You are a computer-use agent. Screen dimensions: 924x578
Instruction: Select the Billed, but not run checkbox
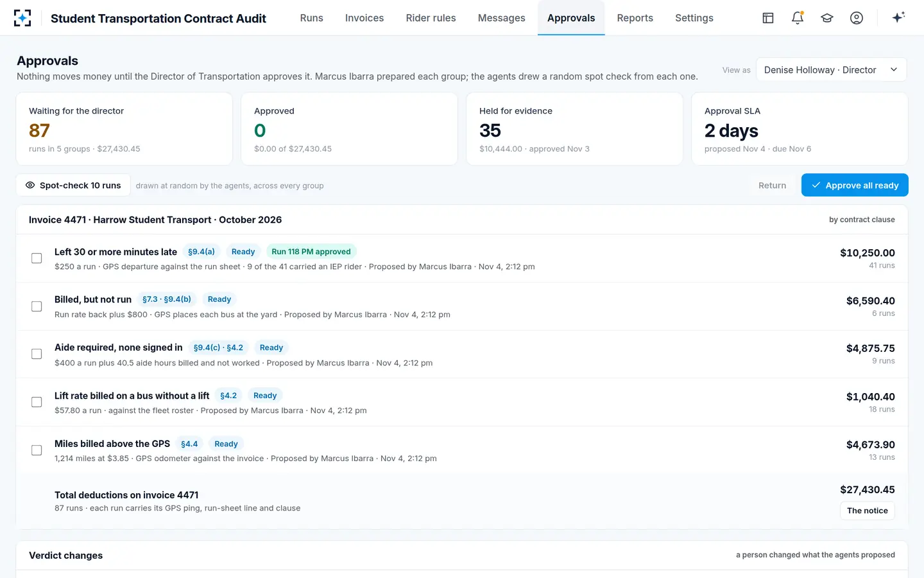(x=37, y=306)
